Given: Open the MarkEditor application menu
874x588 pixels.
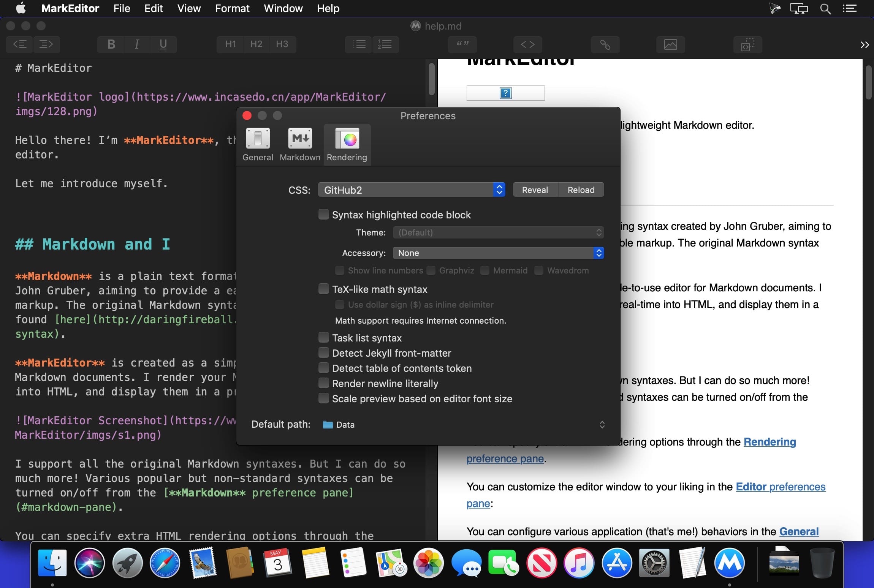Looking at the screenshot, I should point(70,8).
